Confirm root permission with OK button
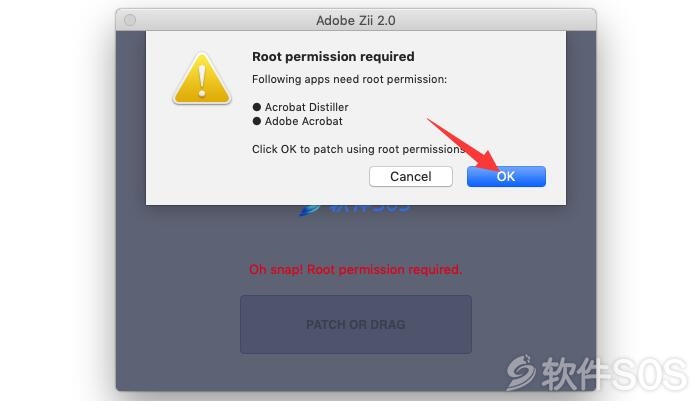699x401 pixels. click(506, 176)
